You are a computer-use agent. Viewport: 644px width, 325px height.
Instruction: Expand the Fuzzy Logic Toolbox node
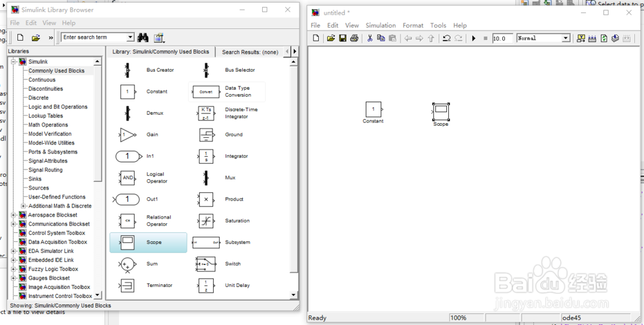tap(13, 269)
